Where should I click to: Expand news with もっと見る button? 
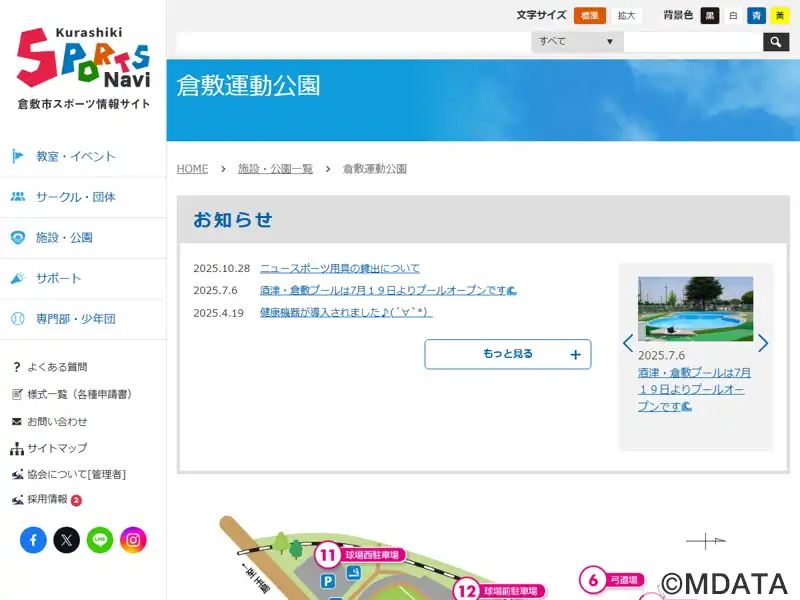507,354
